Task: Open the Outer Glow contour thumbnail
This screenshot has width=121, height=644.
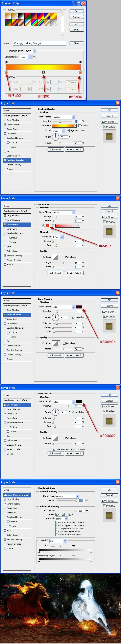Action: [55, 257]
